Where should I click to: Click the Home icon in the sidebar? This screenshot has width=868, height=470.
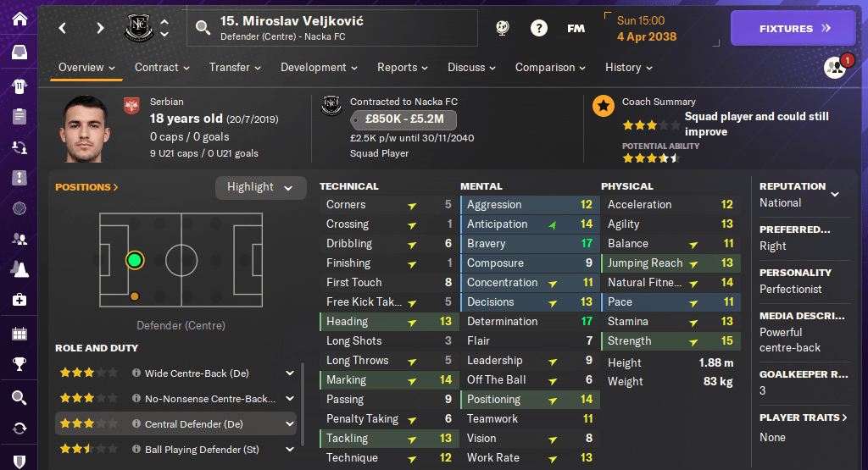pos(19,19)
